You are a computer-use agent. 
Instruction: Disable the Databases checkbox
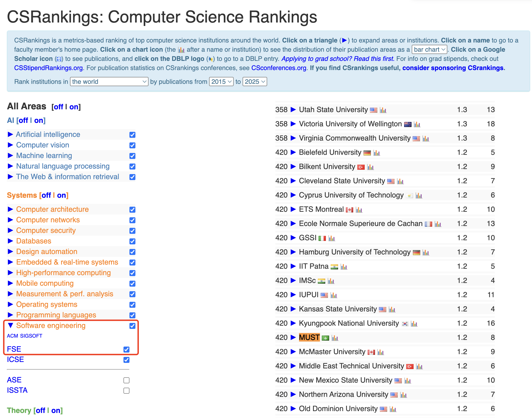point(132,241)
